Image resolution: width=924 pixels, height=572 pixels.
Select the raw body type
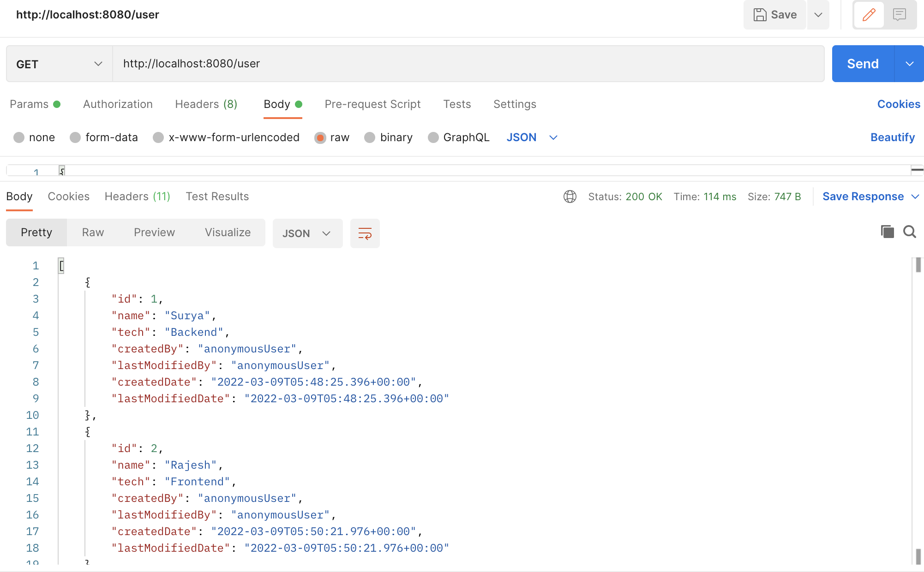(x=320, y=137)
